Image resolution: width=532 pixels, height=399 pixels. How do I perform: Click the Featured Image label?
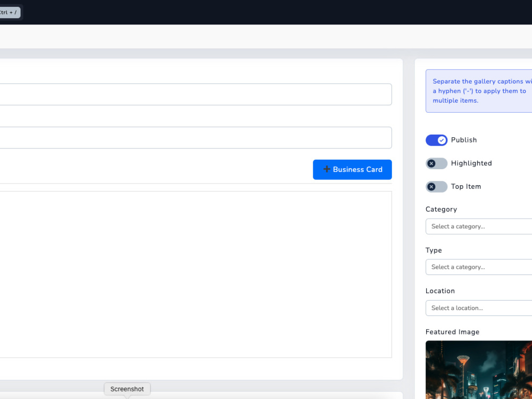point(452,332)
